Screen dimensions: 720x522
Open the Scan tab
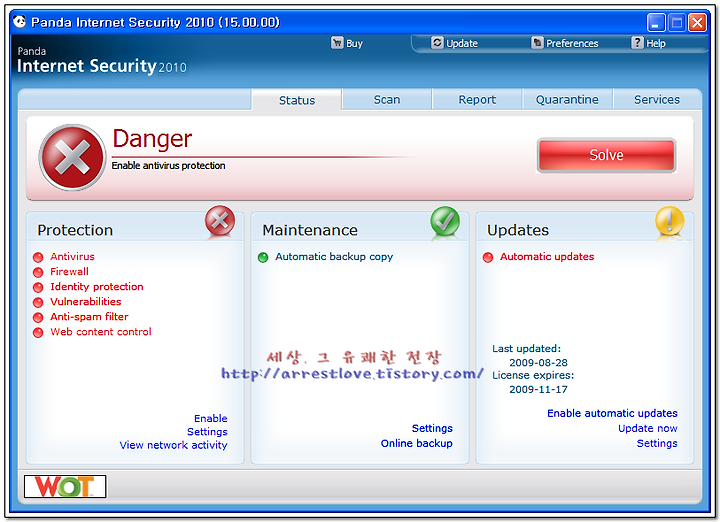click(x=387, y=100)
